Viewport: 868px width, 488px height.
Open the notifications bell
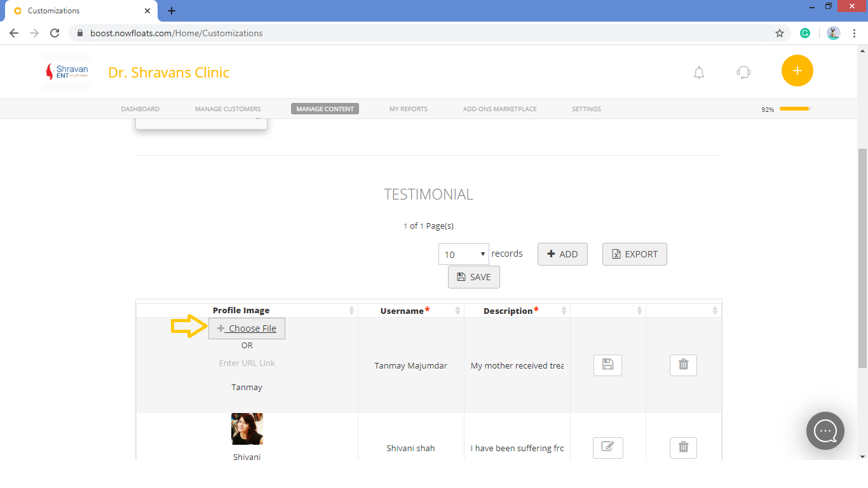(x=699, y=72)
